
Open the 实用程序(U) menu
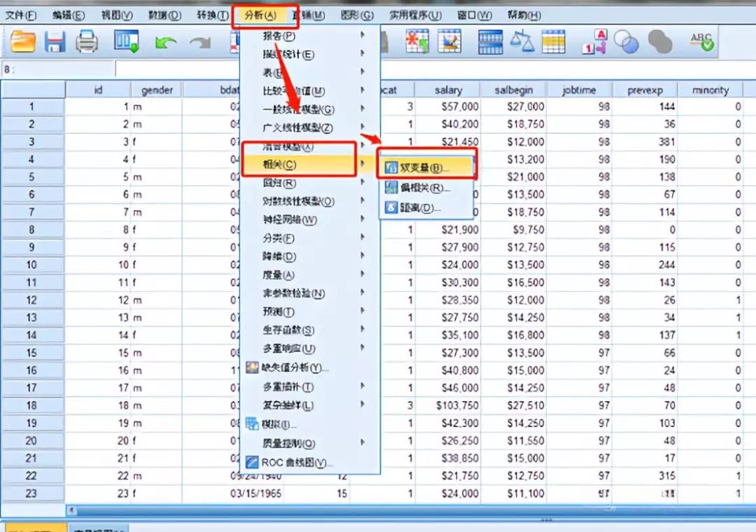tap(415, 15)
